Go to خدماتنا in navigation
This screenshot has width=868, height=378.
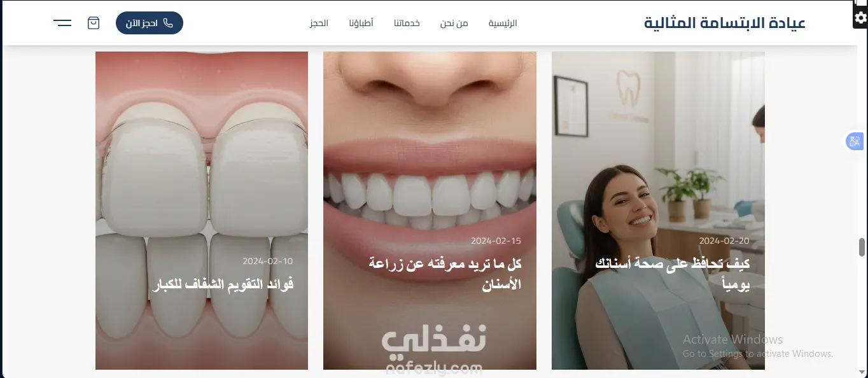pos(407,23)
